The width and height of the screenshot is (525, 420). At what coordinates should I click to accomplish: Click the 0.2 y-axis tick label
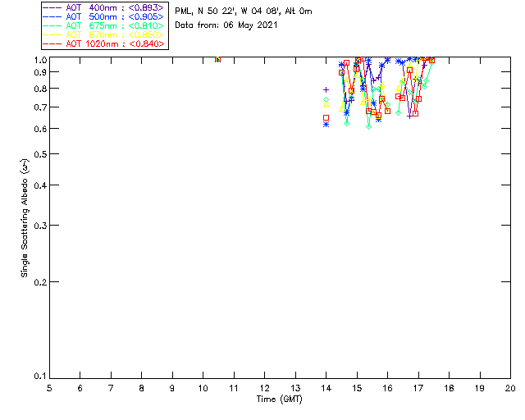point(40,282)
